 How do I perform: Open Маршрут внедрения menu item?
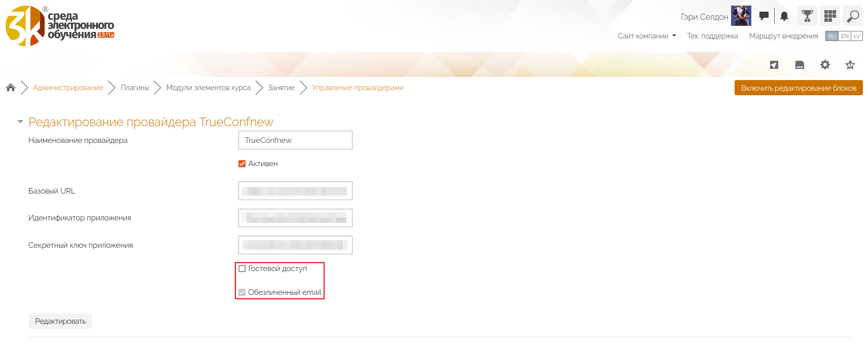coord(783,36)
